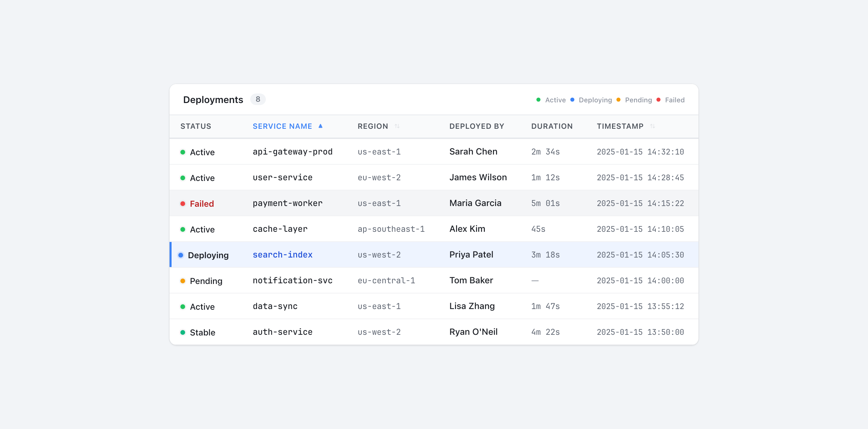Click deployer name Lisa Zhang
Image resolution: width=868 pixels, height=429 pixels.
click(x=472, y=306)
